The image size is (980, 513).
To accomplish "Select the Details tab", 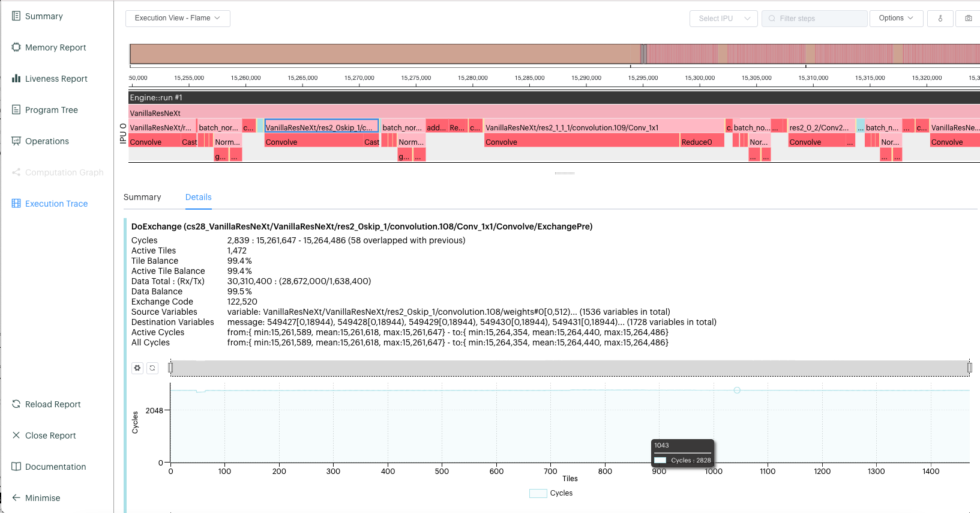I will [x=198, y=197].
